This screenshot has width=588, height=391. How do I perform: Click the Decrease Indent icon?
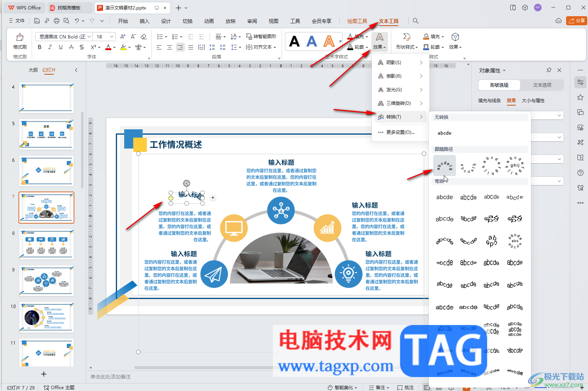pyautogui.click(x=191, y=37)
